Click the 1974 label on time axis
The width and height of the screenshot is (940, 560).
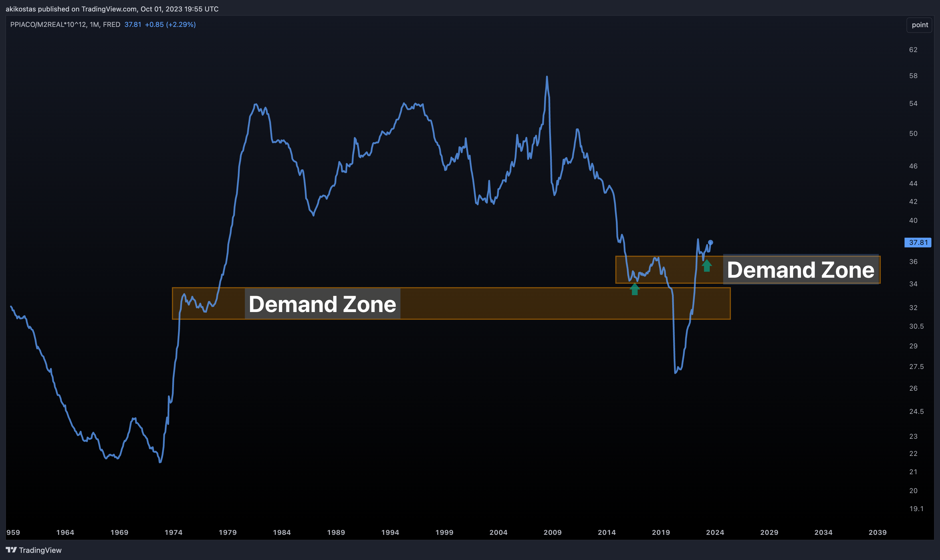click(174, 533)
